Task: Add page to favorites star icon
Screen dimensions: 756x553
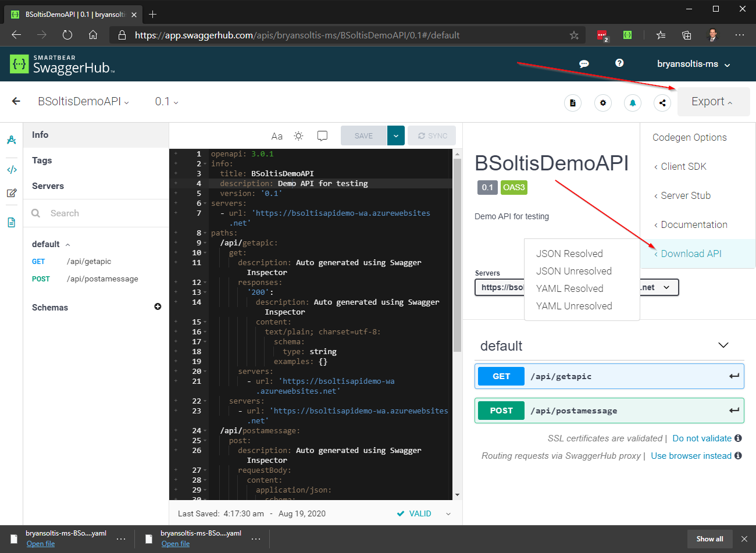Action: [574, 35]
